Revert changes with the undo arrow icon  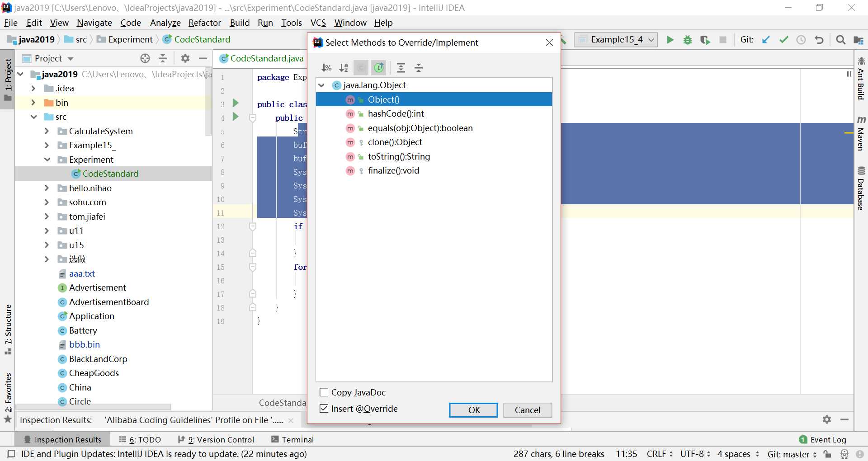(x=819, y=40)
